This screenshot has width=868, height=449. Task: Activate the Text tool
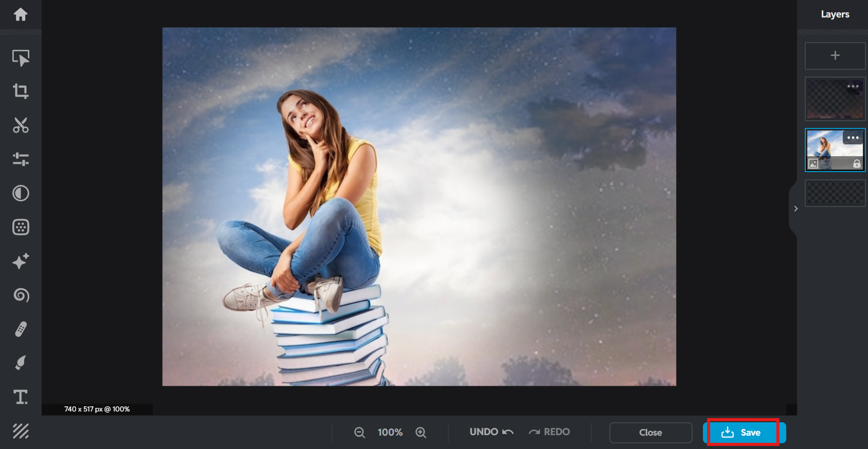point(21,397)
